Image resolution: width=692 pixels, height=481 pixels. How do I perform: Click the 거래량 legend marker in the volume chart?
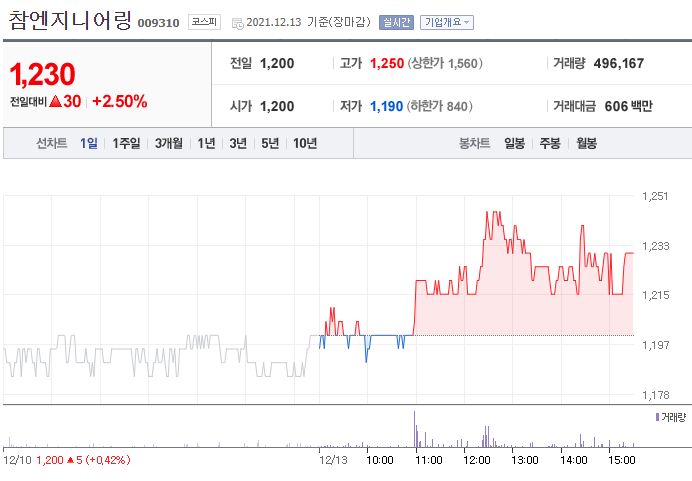tap(658, 417)
